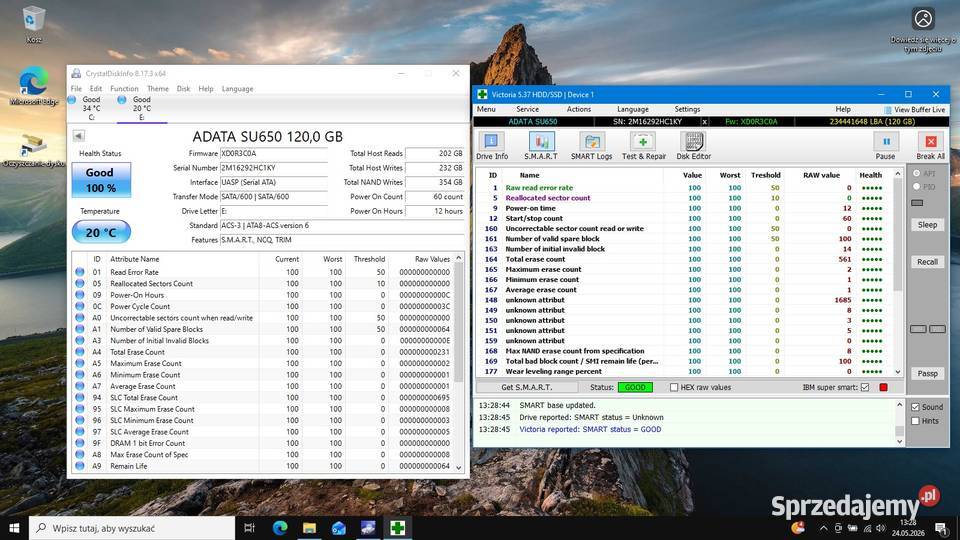The width and height of the screenshot is (960, 540).
Task: Click the green GOOD status indicator
Action: (x=635, y=388)
